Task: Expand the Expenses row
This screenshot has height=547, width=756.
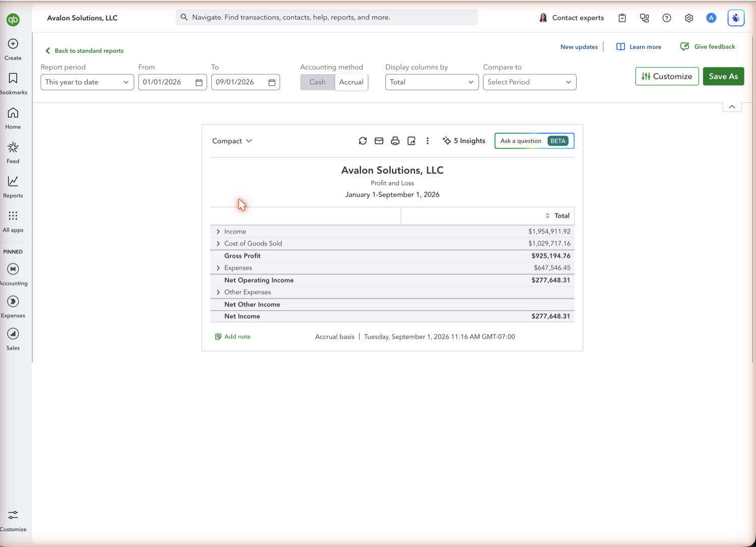Action: [x=218, y=268]
